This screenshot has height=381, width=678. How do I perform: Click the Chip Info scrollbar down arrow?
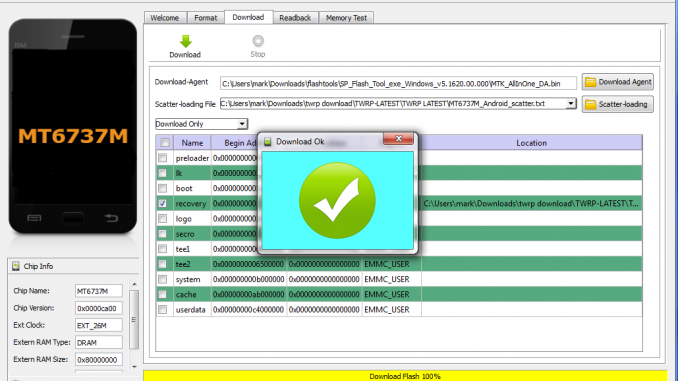tap(134, 367)
